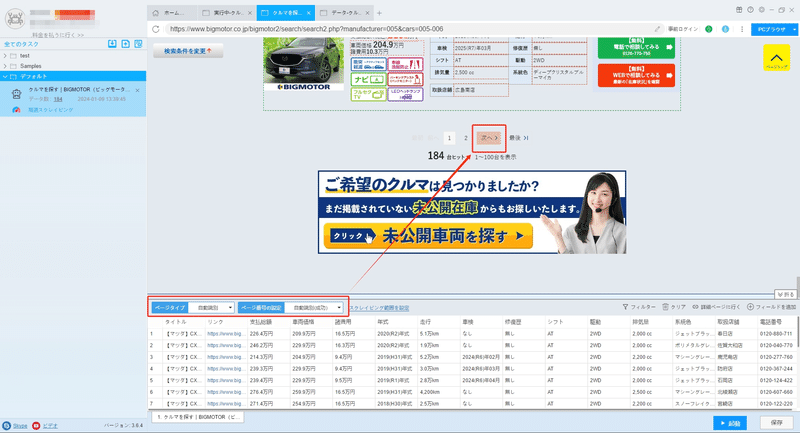Click the third task panel header icon
This screenshot has height=433, width=800.
(138, 44)
